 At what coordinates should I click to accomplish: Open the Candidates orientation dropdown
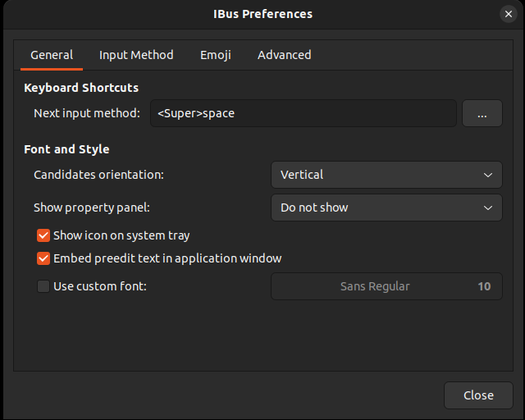coord(386,175)
